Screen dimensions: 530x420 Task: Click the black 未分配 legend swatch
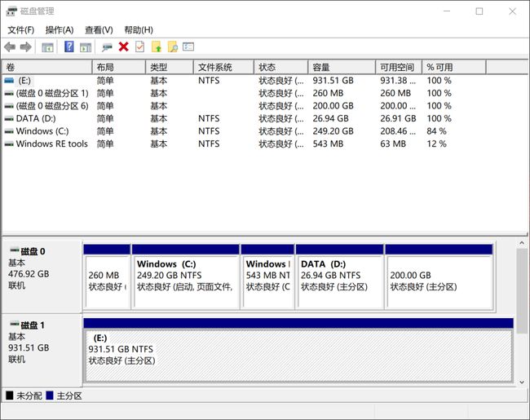10,396
